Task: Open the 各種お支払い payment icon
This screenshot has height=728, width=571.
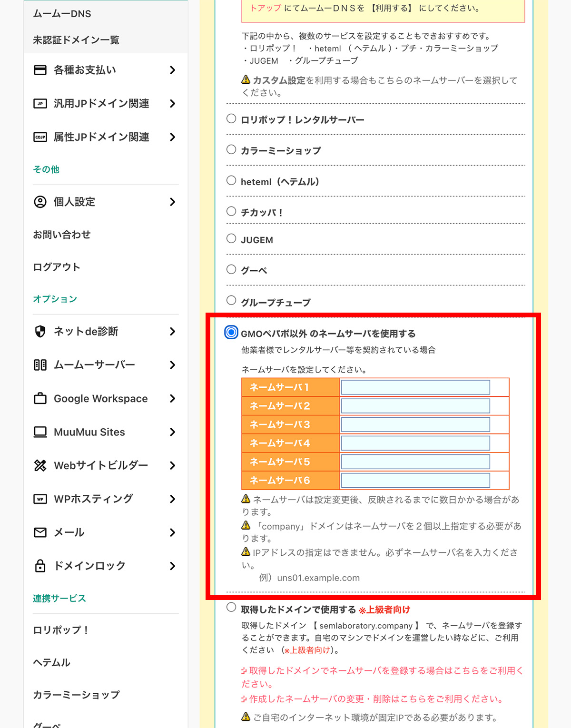Action: pos(40,70)
